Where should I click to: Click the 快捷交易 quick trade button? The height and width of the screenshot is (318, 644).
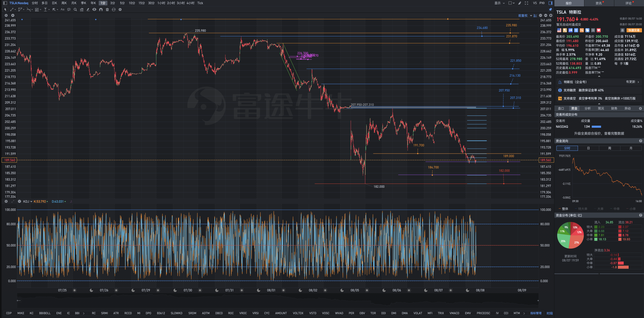[634, 30]
